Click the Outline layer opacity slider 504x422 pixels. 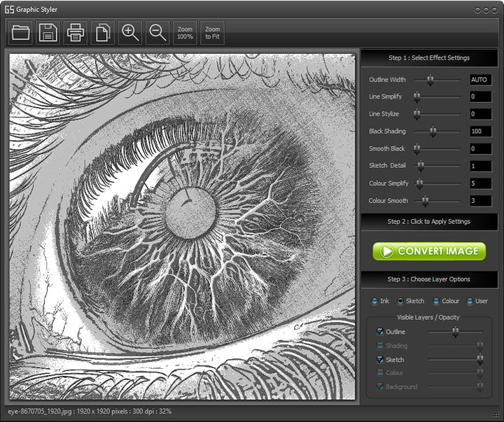click(455, 332)
